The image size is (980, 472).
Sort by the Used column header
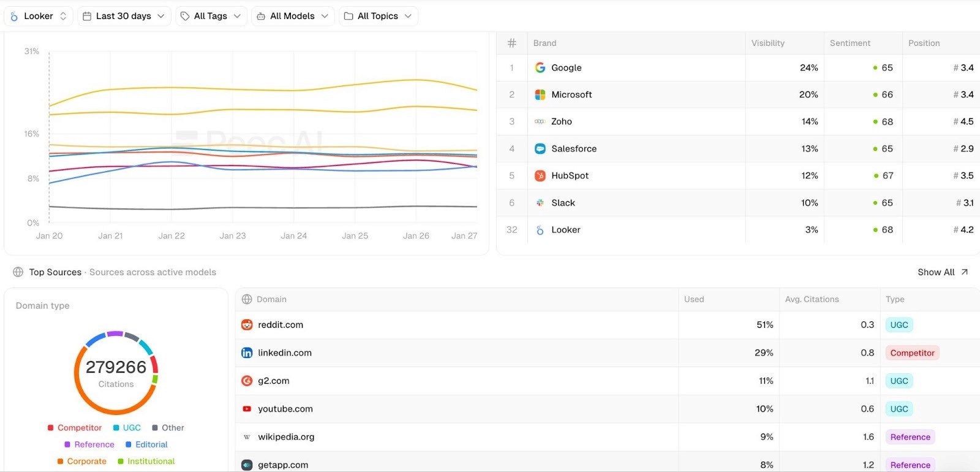coord(694,299)
